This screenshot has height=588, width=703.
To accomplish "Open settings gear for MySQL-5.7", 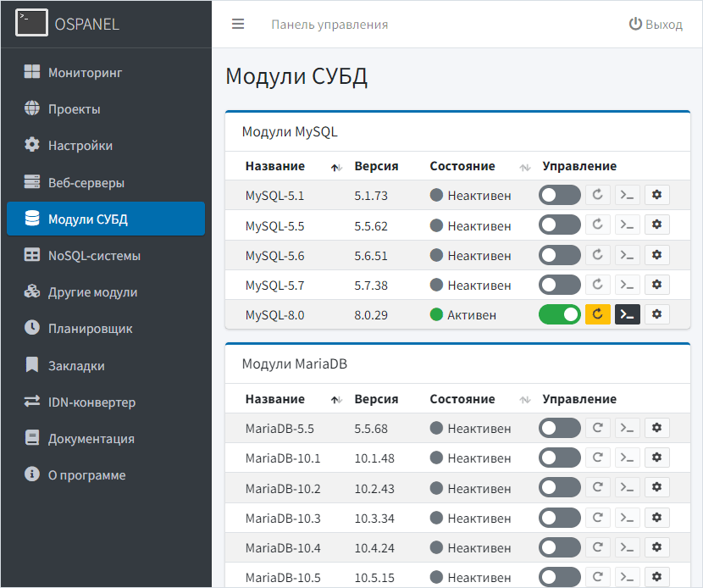I will [656, 285].
